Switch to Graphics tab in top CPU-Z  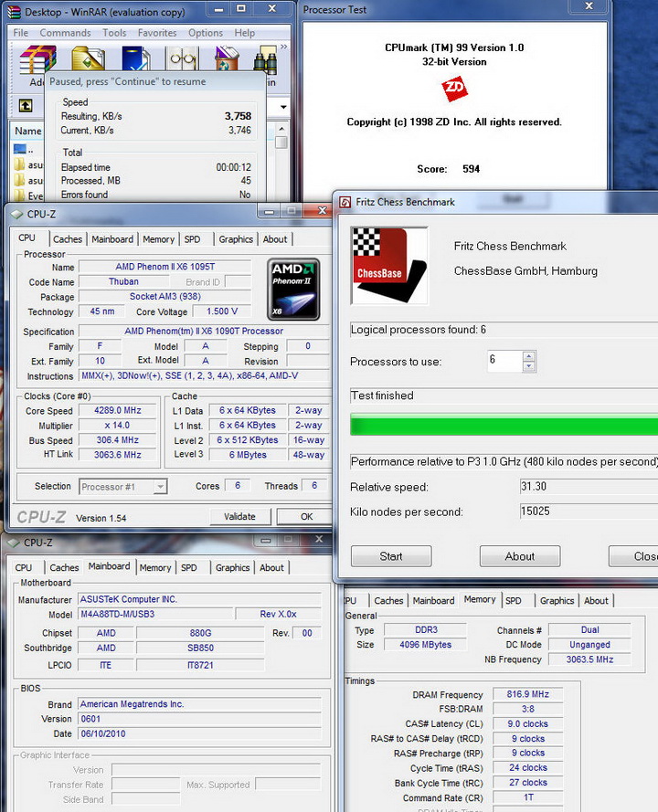236,239
